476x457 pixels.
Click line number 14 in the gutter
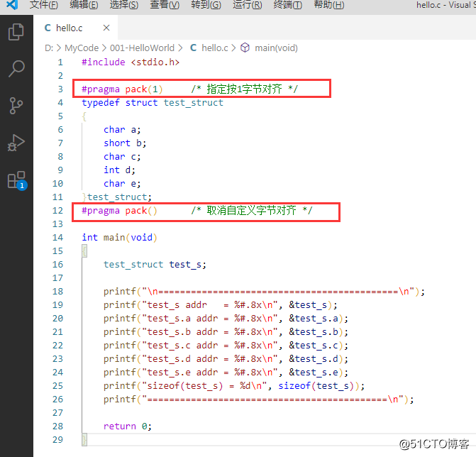click(57, 238)
